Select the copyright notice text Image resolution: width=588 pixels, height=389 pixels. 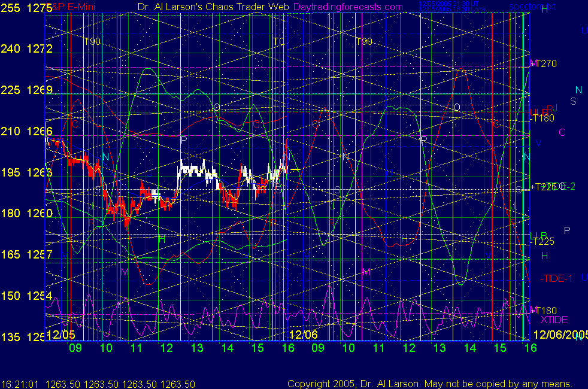429,384
